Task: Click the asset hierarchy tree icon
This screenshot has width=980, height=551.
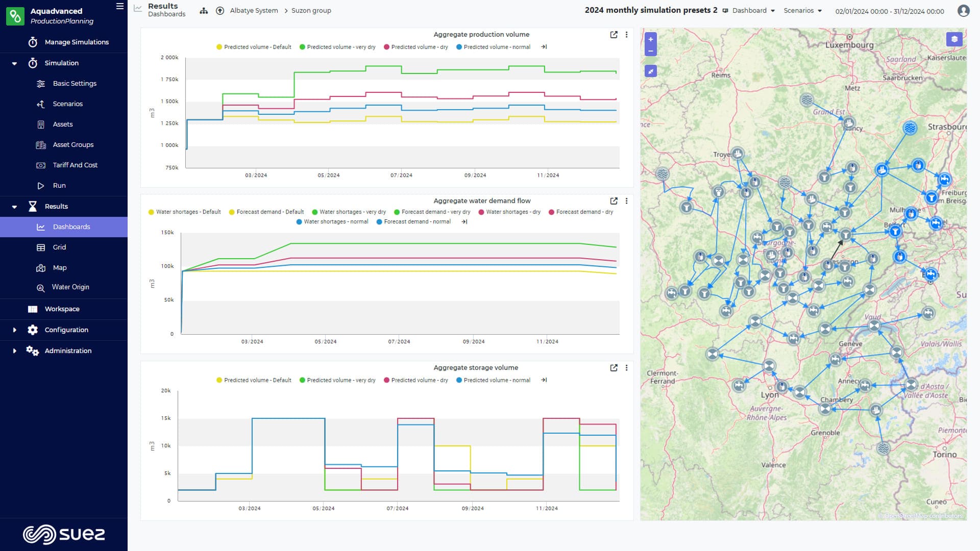Action: click(204, 11)
